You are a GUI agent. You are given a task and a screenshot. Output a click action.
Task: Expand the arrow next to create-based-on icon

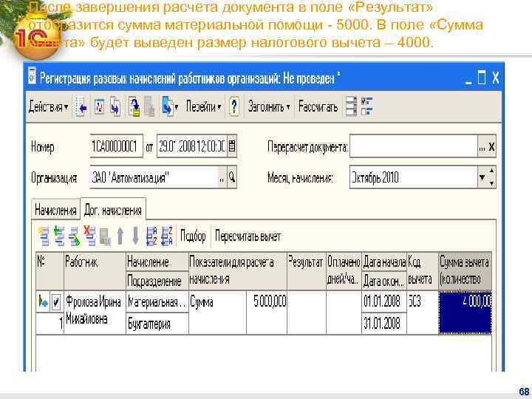tap(176, 107)
